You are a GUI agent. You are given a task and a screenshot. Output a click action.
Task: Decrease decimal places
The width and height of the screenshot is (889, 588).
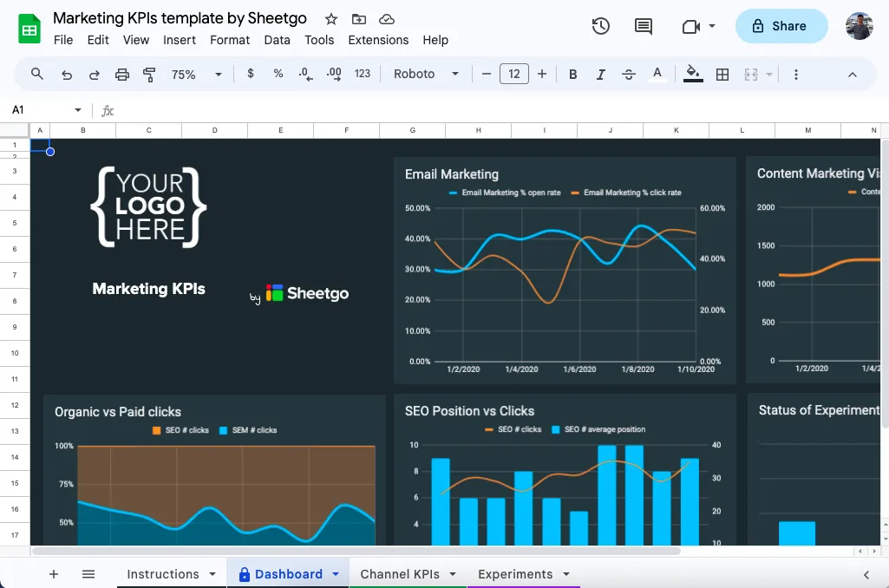coord(305,75)
